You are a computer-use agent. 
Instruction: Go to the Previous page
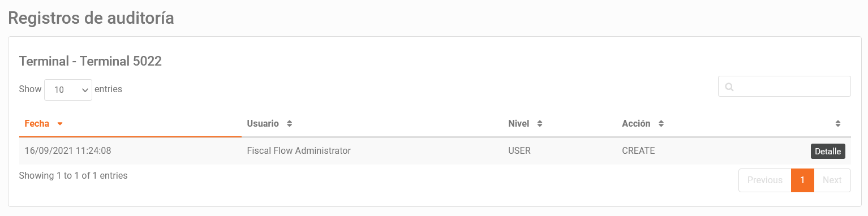(765, 180)
